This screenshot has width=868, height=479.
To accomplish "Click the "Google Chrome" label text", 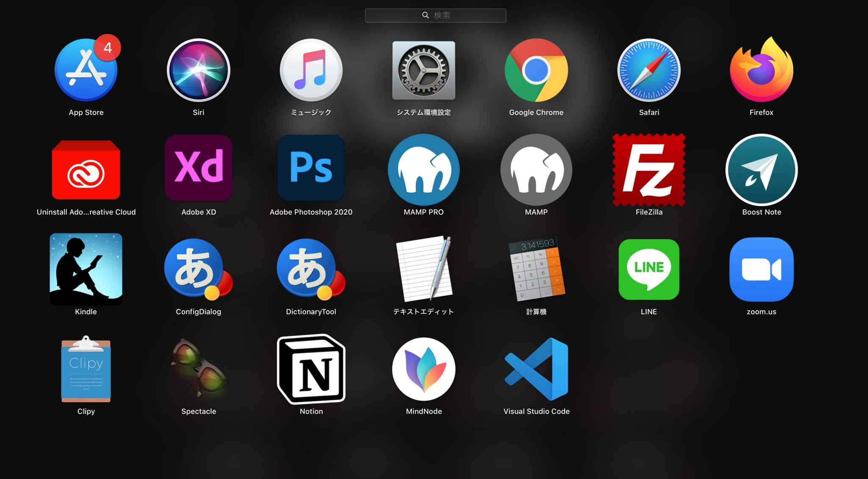I will click(x=536, y=112).
